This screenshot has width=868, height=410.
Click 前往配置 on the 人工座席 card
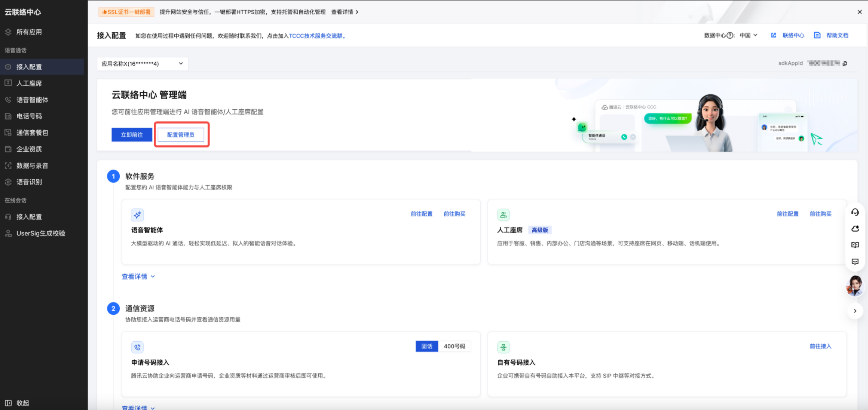(x=787, y=214)
